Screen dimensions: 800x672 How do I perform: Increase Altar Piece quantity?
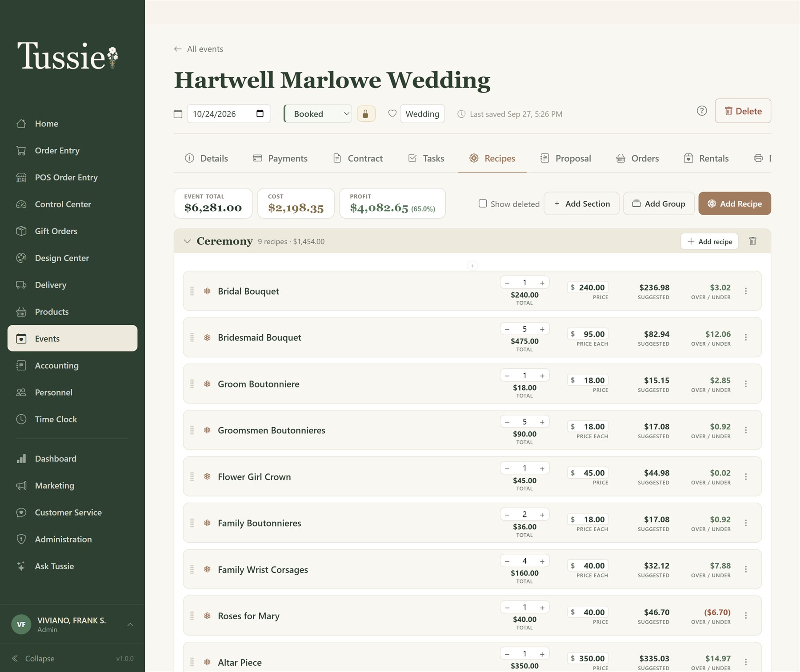pyautogui.click(x=542, y=654)
